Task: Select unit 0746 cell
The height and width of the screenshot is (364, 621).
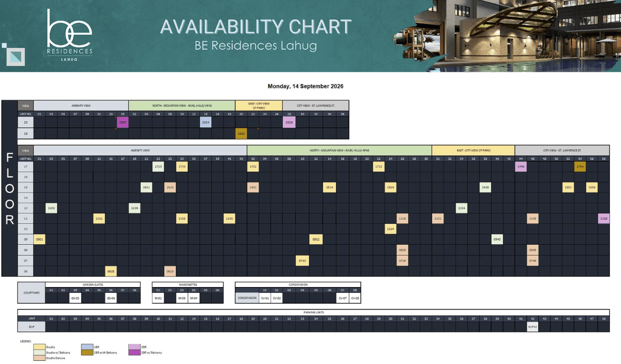Action: point(533,261)
